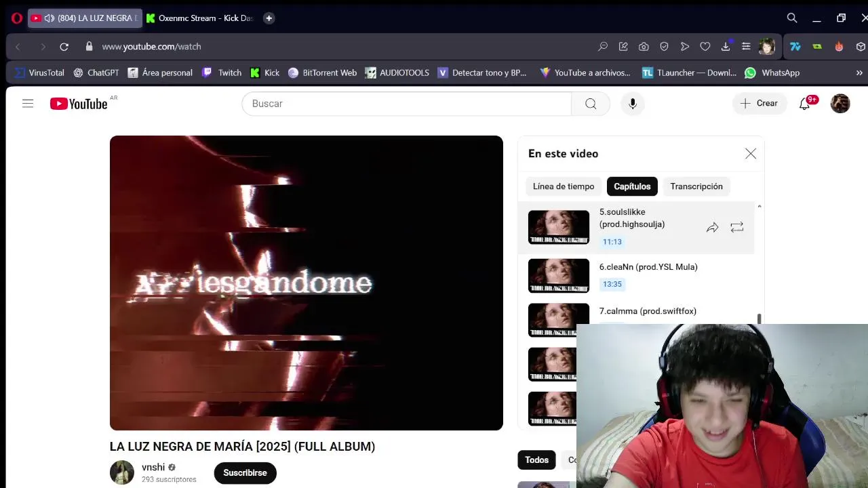Viewport: 868px width, 488px height.
Task: Loop the soulslikke chapter
Action: tap(737, 228)
